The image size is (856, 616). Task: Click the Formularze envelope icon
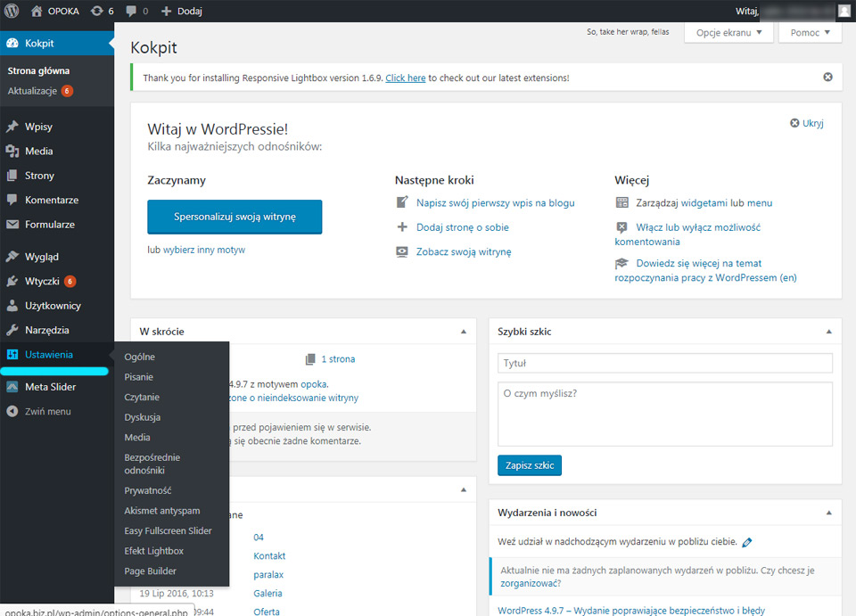point(12,225)
